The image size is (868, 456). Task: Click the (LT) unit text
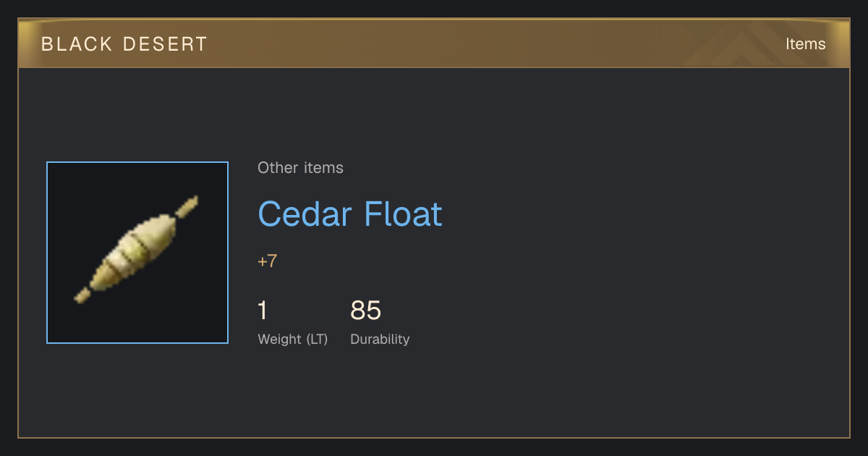click(317, 339)
